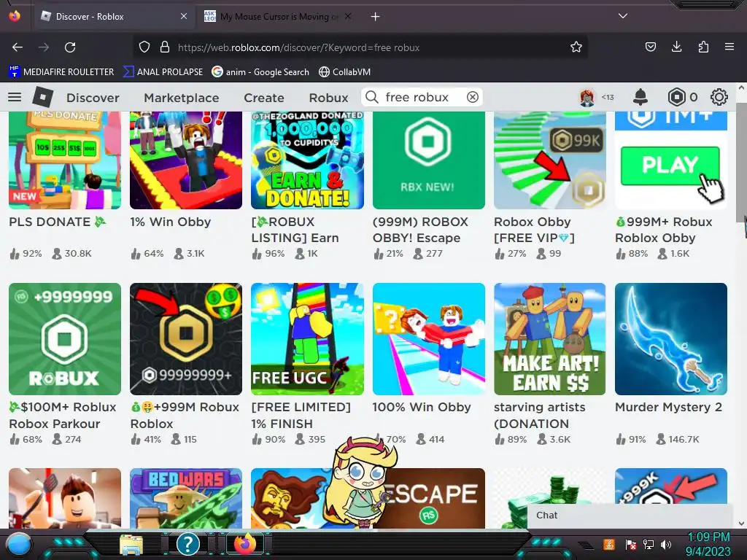This screenshot has width=747, height=560.
Task: Click the Roblox search field
Action: click(x=422, y=97)
